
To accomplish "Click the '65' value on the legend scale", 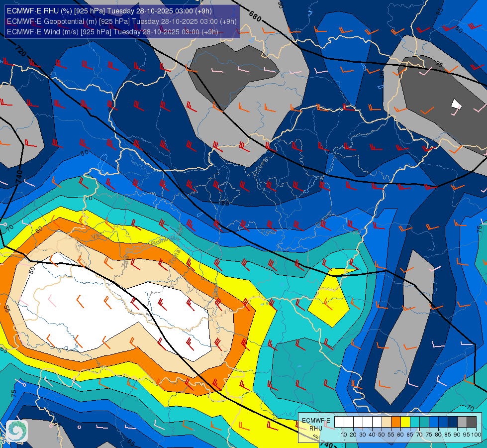I will pos(410,435).
